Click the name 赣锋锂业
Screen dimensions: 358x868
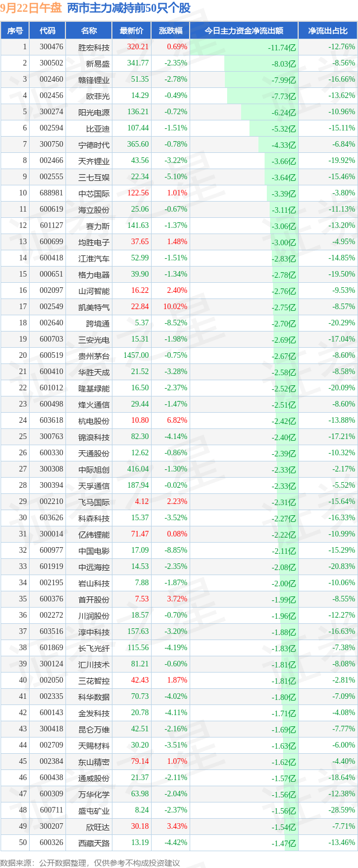[94, 80]
